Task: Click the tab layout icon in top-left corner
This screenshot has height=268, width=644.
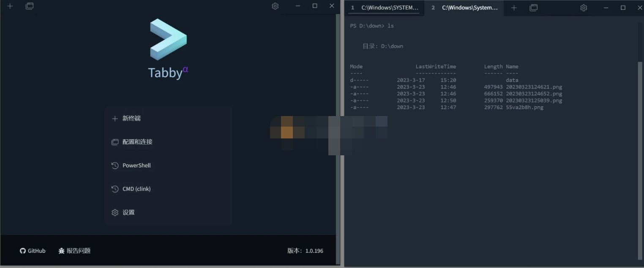Action: [29, 6]
